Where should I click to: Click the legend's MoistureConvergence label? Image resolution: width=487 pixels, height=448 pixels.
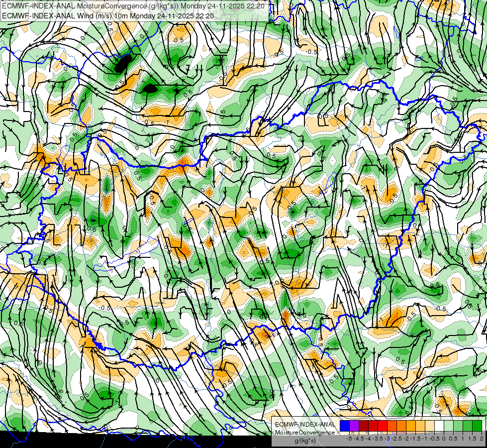pos(305,433)
